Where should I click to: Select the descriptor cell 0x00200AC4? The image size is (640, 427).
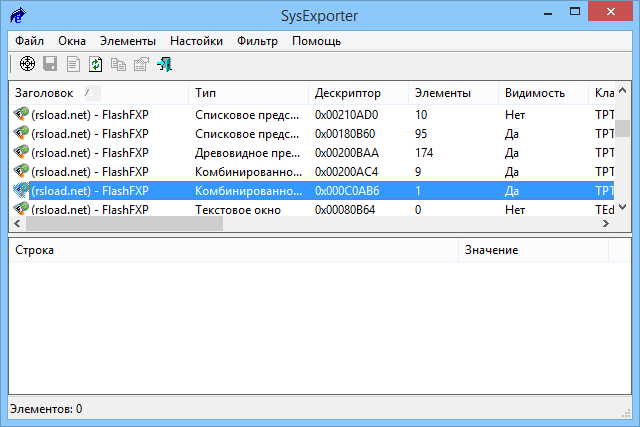click(x=346, y=171)
